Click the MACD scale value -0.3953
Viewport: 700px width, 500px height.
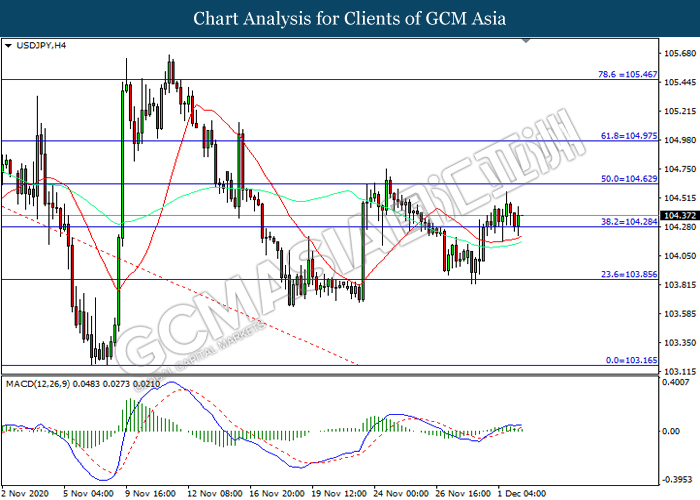click(x=675, y=479)
